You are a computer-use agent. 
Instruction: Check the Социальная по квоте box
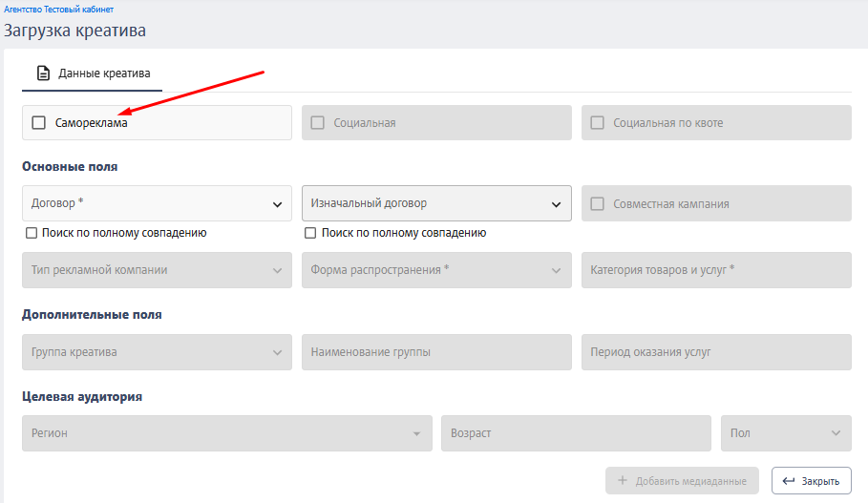coord(598,122)
